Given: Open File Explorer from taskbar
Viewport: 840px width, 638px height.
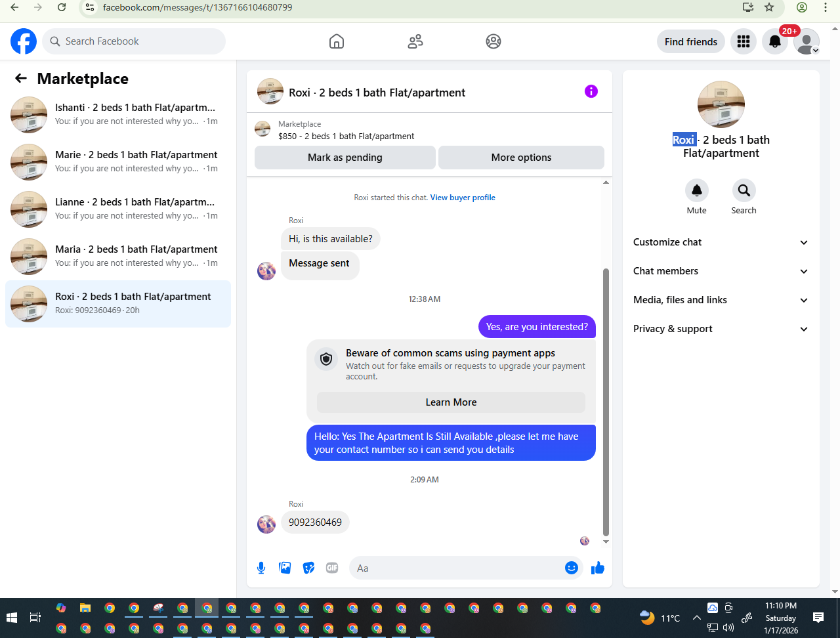Looking at the screenshot, I should (x=85, y=608).
